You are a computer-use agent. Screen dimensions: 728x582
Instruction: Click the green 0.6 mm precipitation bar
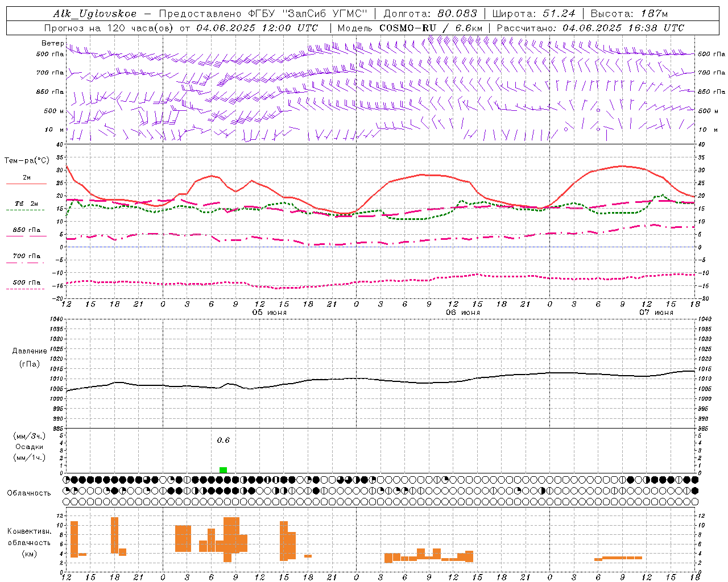coord(223,469)
